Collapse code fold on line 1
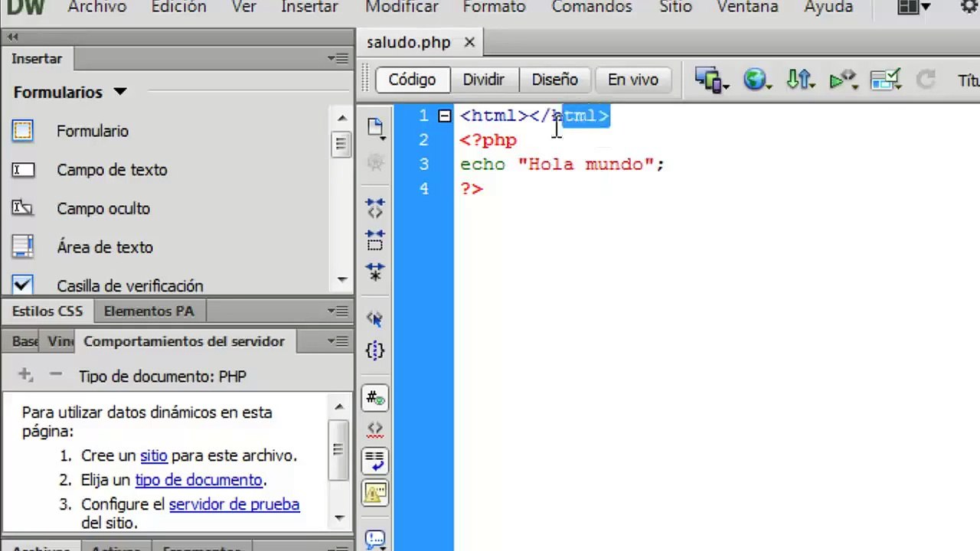This screenshot has height=551, width=980. tap(444, 116)
